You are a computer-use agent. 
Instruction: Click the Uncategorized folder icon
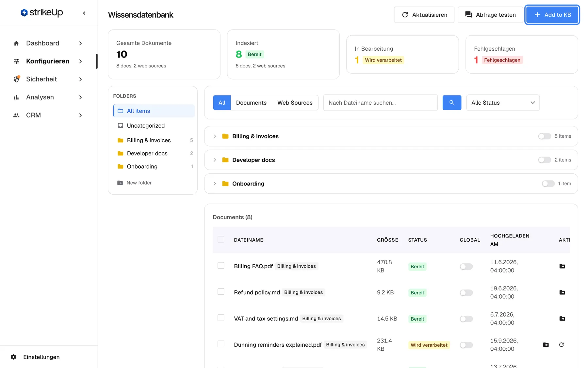[121, 126]
